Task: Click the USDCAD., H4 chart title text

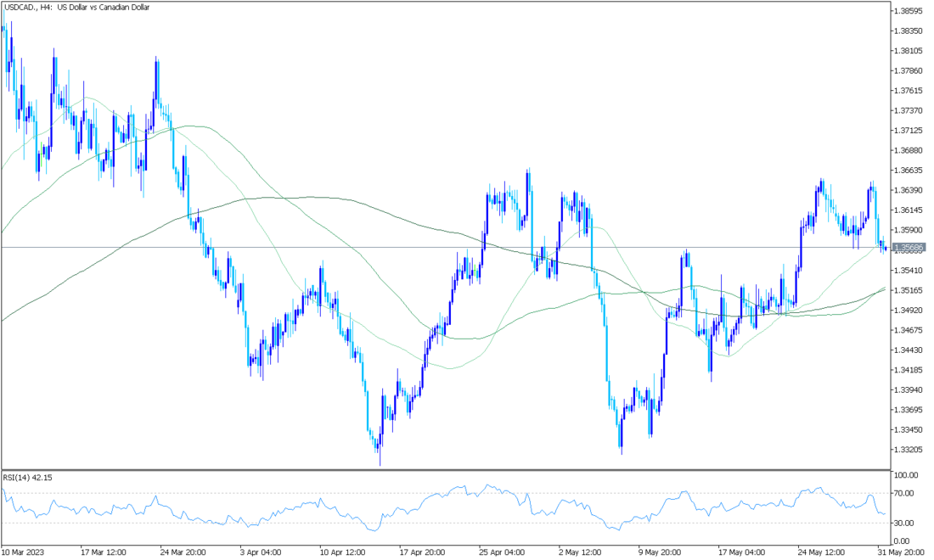Action: (x=76, y=7)
